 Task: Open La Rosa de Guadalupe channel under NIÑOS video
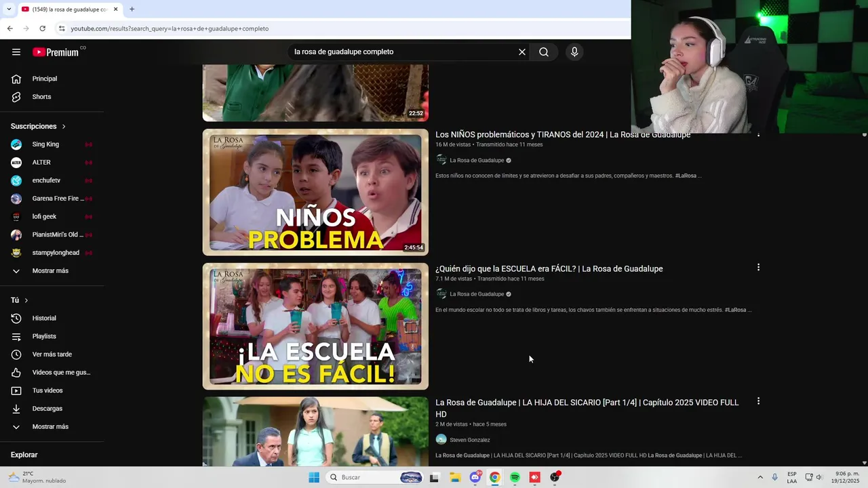click(x=477, y=161)
